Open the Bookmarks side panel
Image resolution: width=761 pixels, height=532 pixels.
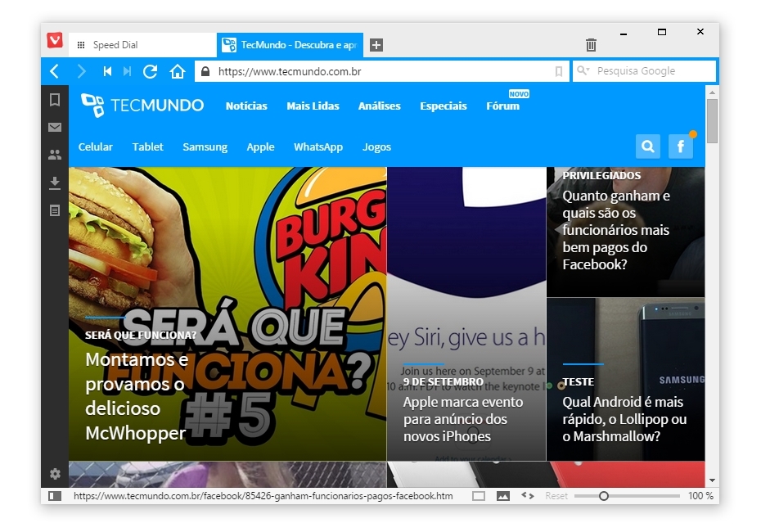pos(55,100)
